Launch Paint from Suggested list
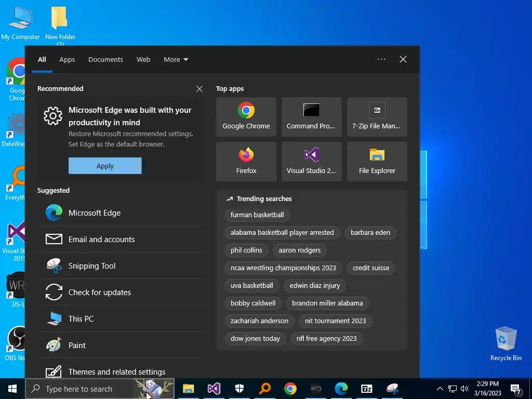Image resolution: width=532 pixels, height=399 pixels. pos(121,345)
